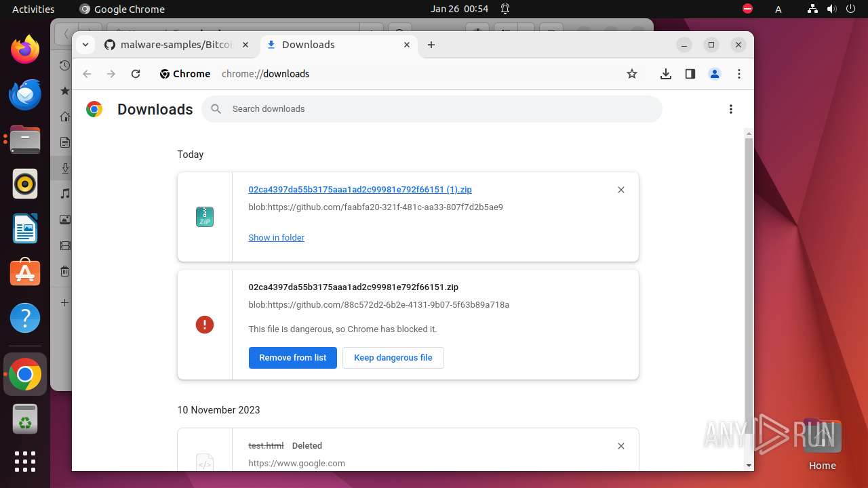This screenshot has width=868, height=488.
Task: Show applications grid
Action: click(x=25, y=462)
